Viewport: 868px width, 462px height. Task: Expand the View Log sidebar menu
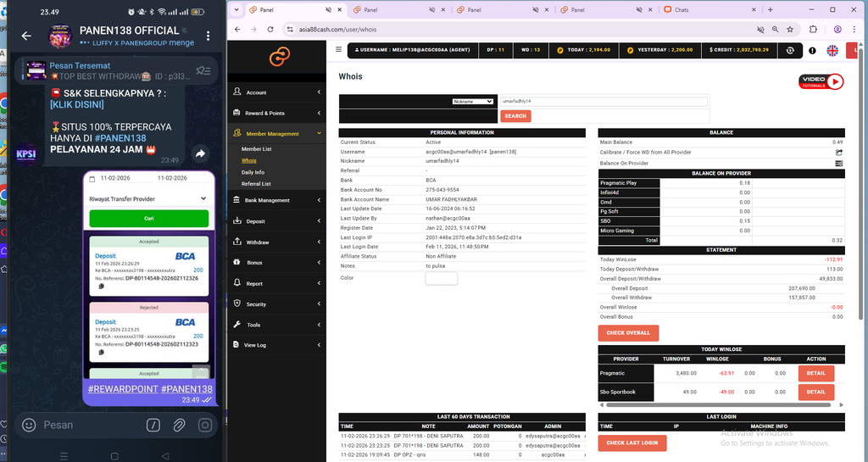tap(276, 345)
